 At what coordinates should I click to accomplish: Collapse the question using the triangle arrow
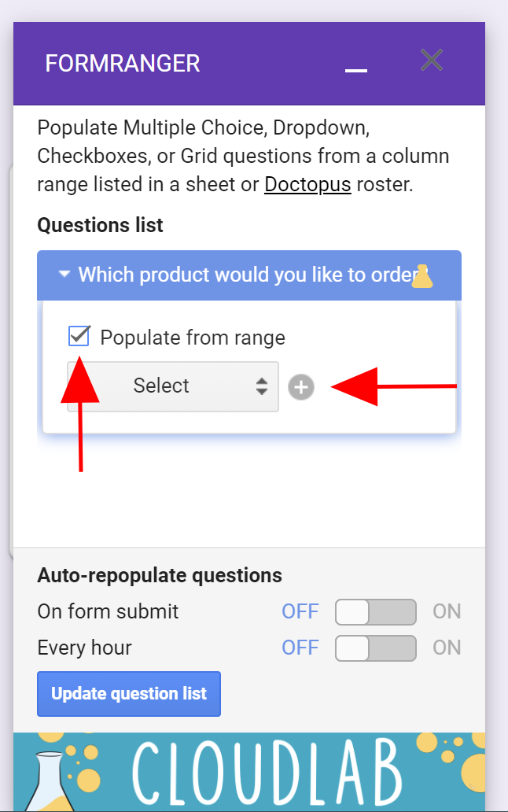pos(64,275)
